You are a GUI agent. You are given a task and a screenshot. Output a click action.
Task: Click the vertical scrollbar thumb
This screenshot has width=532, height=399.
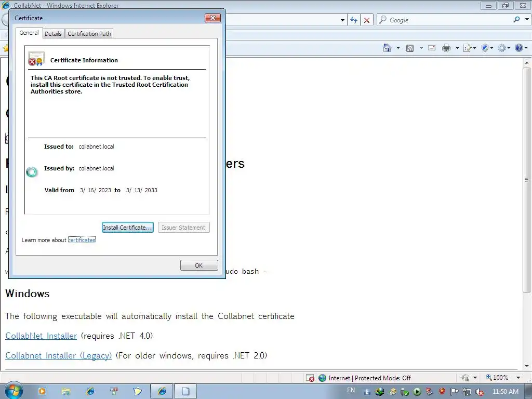pos(527,180)
